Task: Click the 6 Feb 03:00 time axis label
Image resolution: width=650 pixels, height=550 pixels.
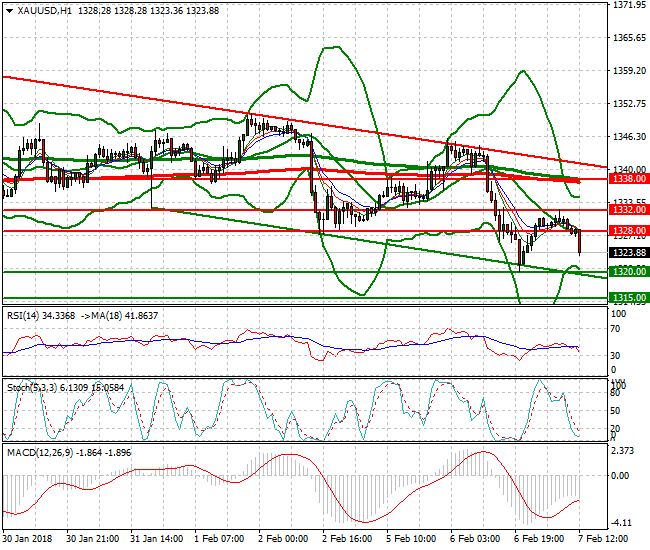Action: pos(475,539)
